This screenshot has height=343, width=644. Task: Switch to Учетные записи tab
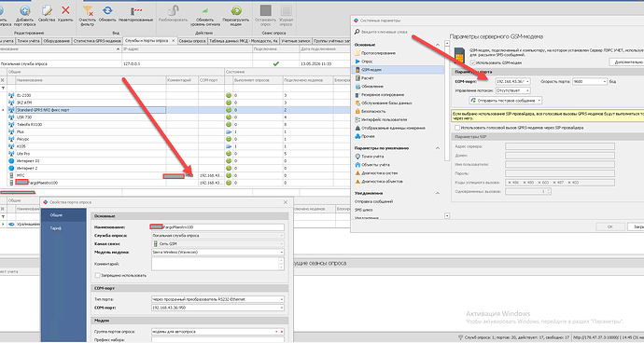click(295, 41)
